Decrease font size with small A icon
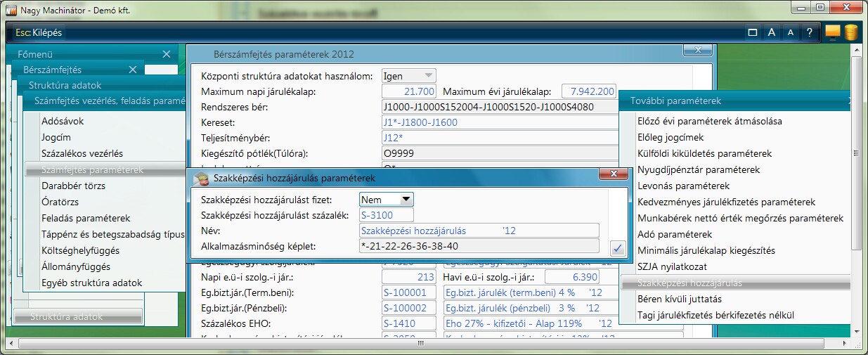The height and width of the screenshot is (355, 868). [791, 32]
